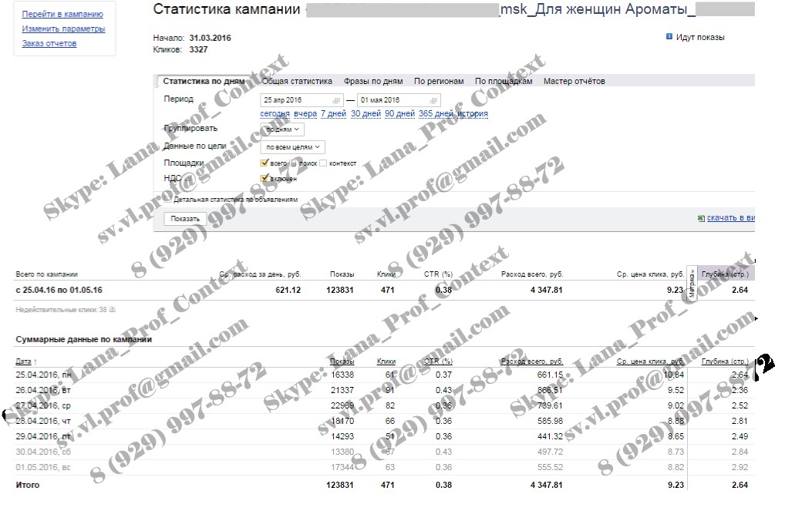This screenshot has height=511, width=812.
Task: Uncheck the НДС 'включен' checkbox
Action: [x=264, y=179]
